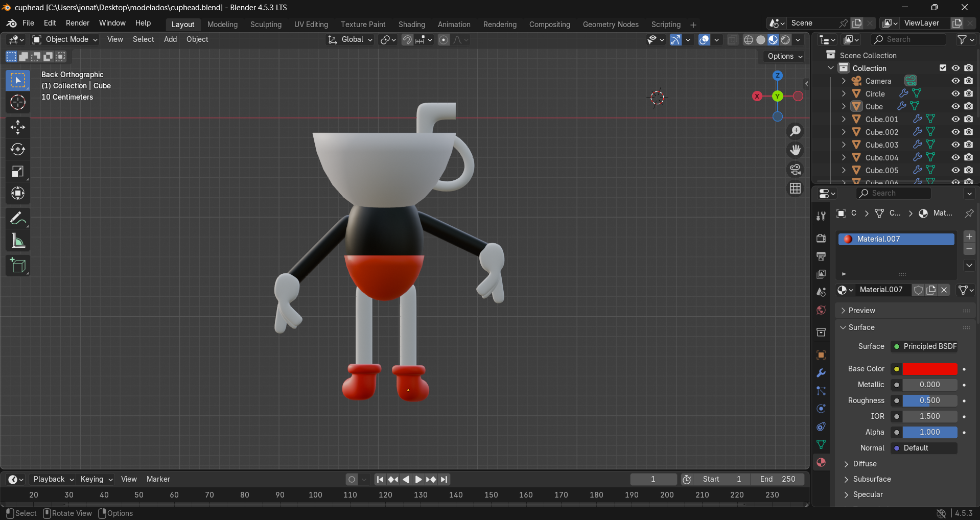Open the Modifier Properties tab
The height and width of the screenshot is (520, 980).
pos(821,373)
